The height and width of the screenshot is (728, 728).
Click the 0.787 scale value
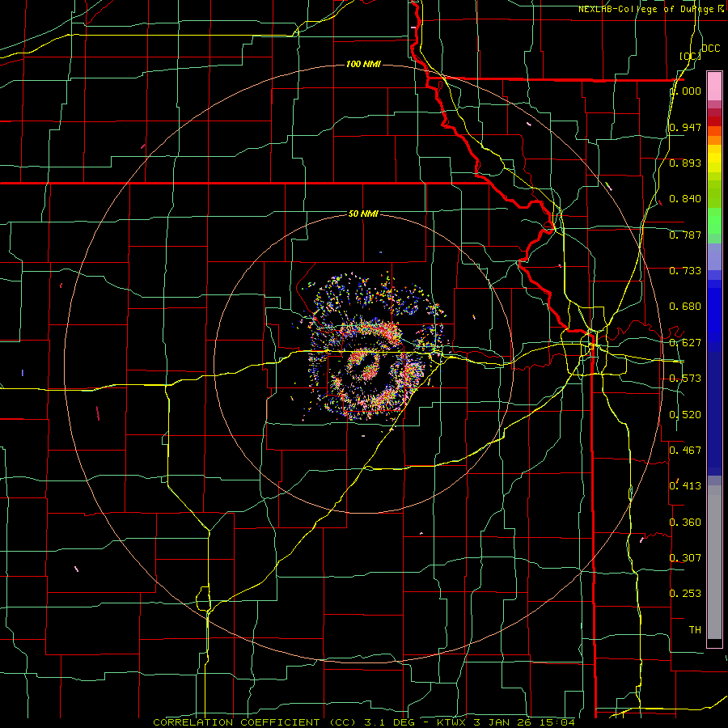coord(686,235)
